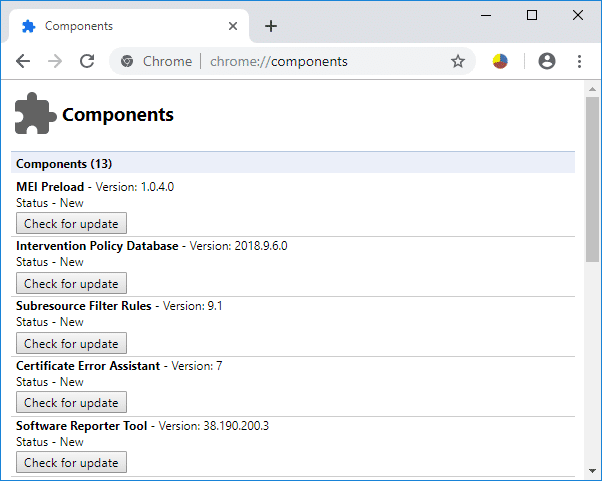Click the 'Version: 7' text
The width and height of the screenshot is (602, 481).
[197, 366]
